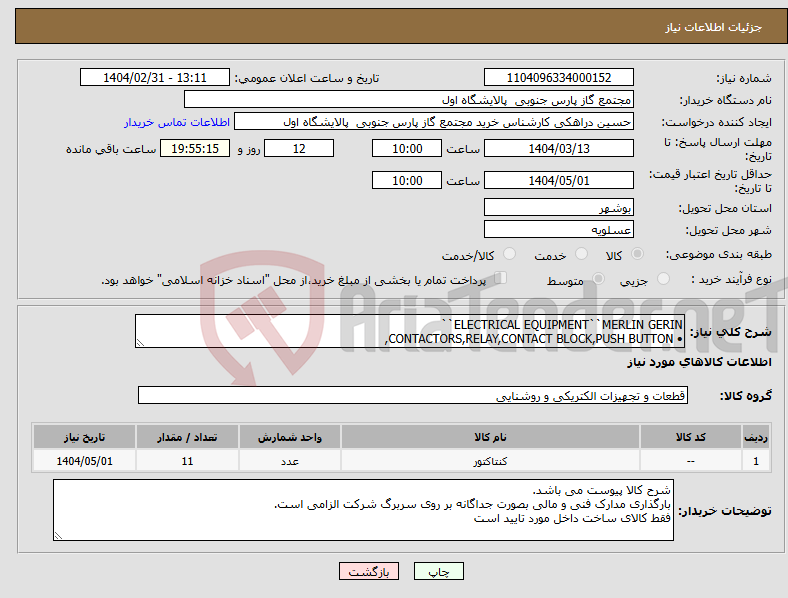Click the جزئیات اطلاعات نیاز page header
The image size is (788, 598).
click(714, 27)
